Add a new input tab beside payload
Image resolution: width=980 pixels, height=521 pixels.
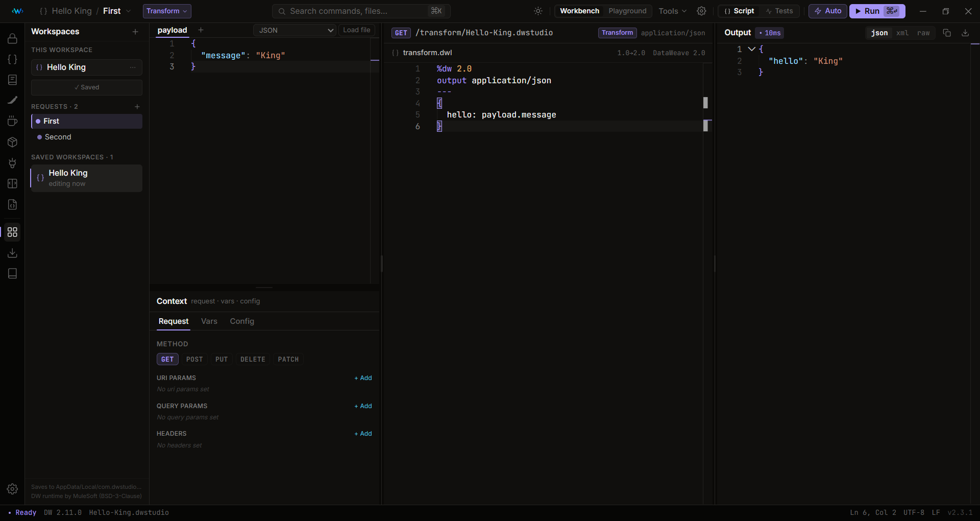[x=201, y=30]
